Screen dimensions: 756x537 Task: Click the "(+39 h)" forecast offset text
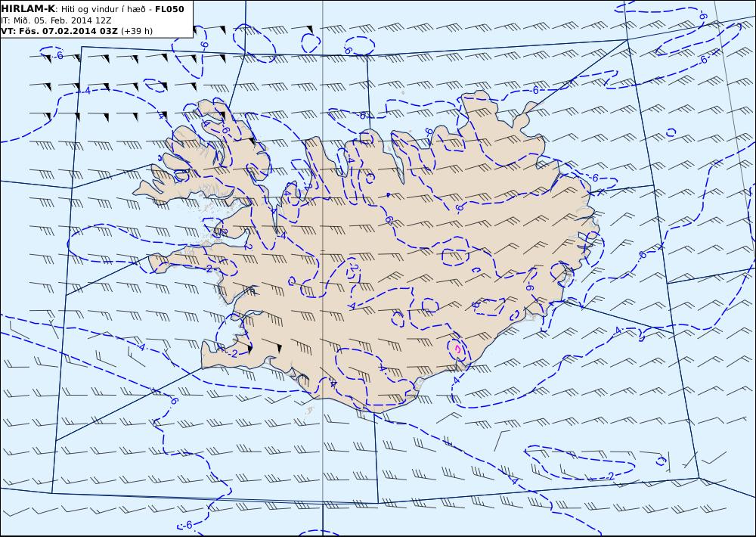pyautogui.click(x=136, y=31)
